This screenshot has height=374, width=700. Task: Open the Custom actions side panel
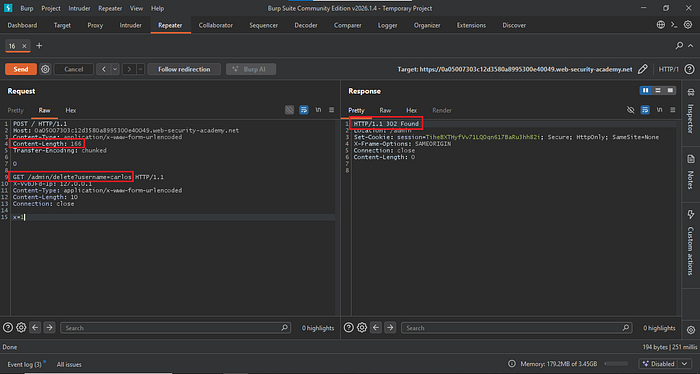tap(691, 242)
